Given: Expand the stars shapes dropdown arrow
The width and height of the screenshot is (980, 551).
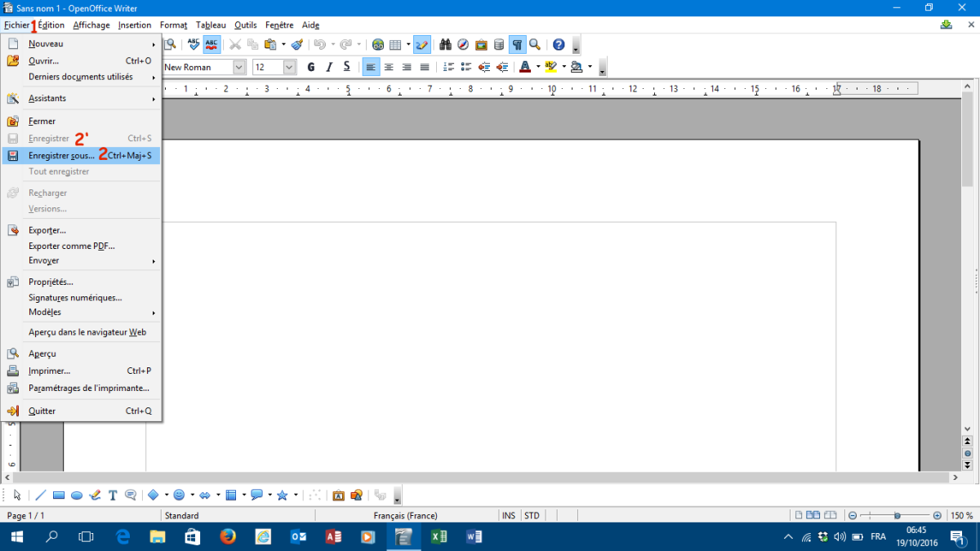Looking at the screenshot, I should coord(296,495).
